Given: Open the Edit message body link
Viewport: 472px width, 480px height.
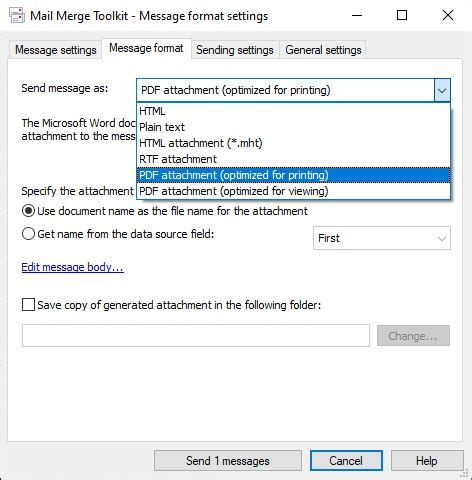Looking at the screenshot, I should pos(73,267).
